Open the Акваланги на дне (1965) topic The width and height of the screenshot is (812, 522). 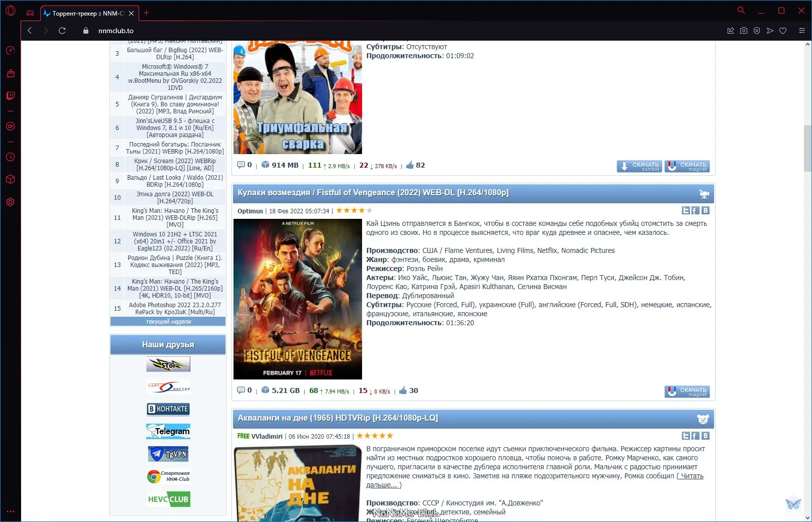[x=338, y=418]
